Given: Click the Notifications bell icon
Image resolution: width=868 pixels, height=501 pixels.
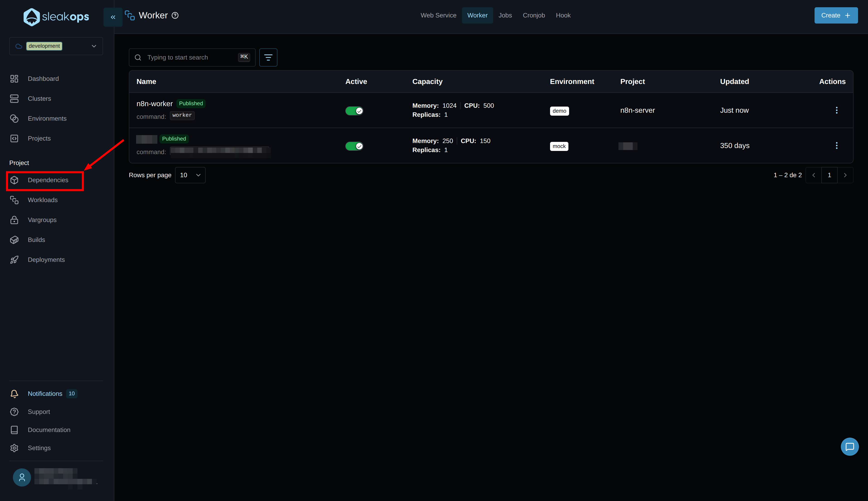Looking at the screenshot, I should pyautogui.click(x=14, y=394).
